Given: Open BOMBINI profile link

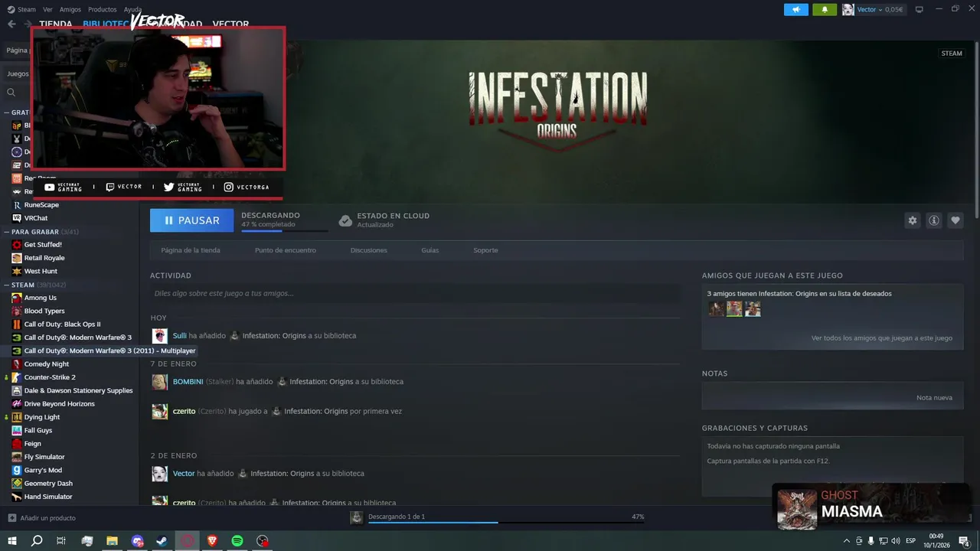Looking at the screenshot, I should (x=188, y=382).
